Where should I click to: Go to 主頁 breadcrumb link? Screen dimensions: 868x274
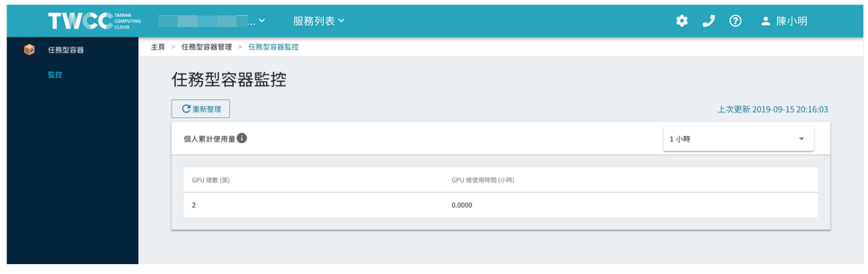click(158, 47)
